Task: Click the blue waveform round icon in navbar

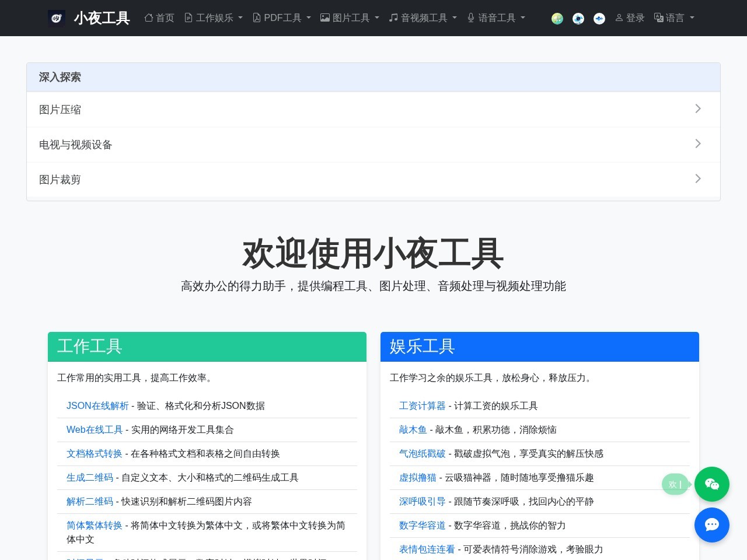Action: click(x=599, y=19)
